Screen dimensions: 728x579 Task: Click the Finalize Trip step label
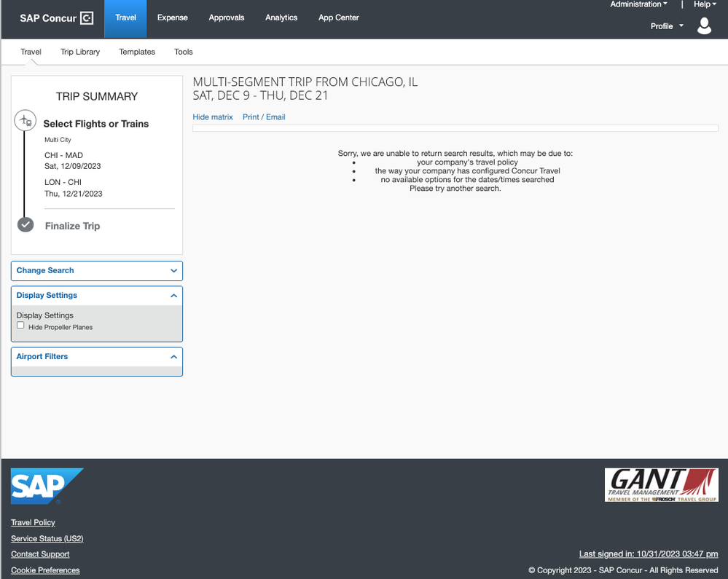(72, 226)
